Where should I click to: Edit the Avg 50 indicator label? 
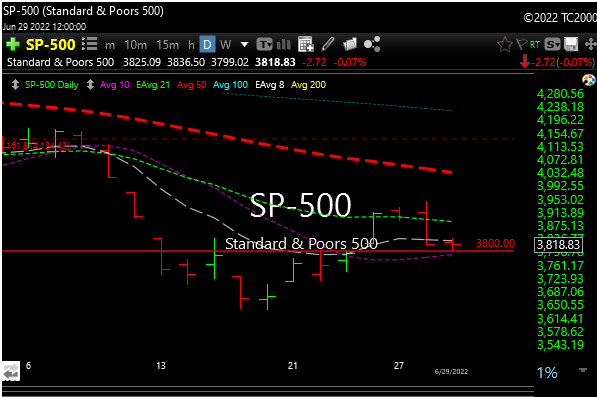192,85
